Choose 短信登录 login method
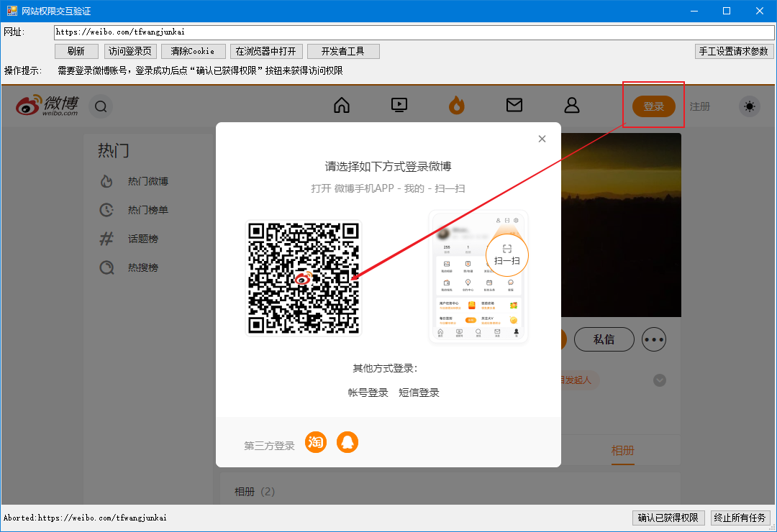 pyautogui.click(x=419, y=393)
